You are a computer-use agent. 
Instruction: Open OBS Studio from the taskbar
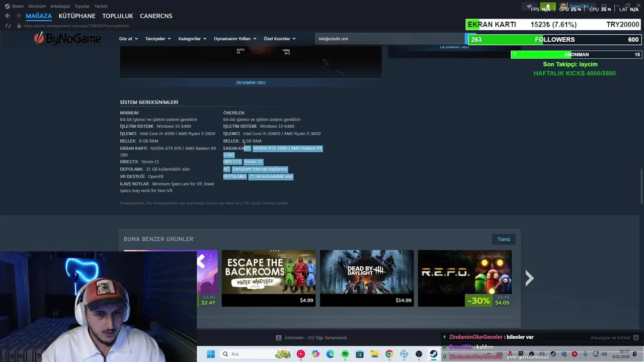click(x=419, y=354)
